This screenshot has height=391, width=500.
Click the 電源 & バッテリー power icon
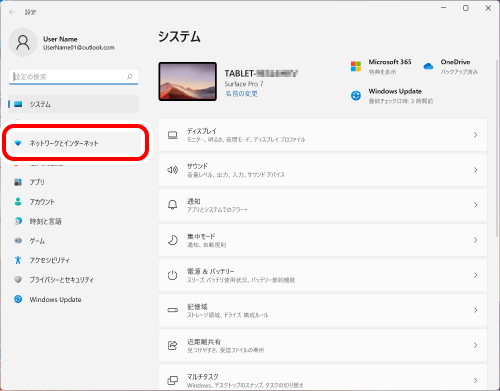(x=172, y=275)
